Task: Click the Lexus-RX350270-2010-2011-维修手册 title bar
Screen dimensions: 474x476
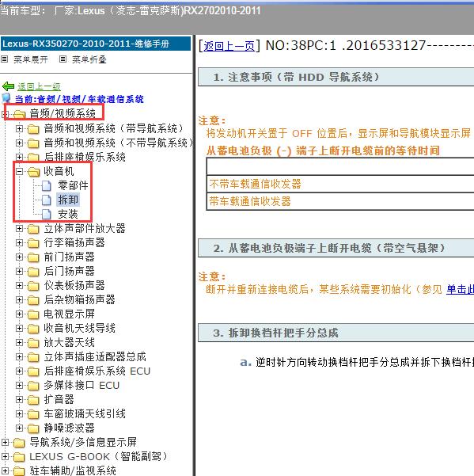Action: pyautogui.click(x=96, y=44)
